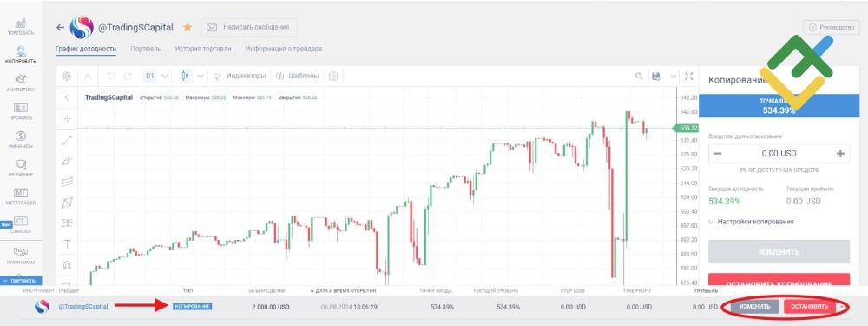Toggle the favorite star for TradingSCapital
The height and width of the screenshot is (326, 868).
click(187, 27)
